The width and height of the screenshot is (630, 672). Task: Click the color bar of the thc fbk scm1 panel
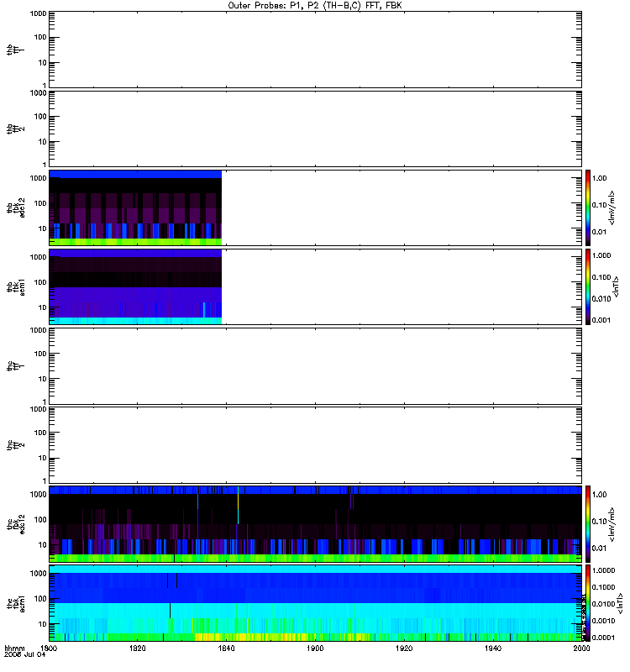[x=588, y=603]
